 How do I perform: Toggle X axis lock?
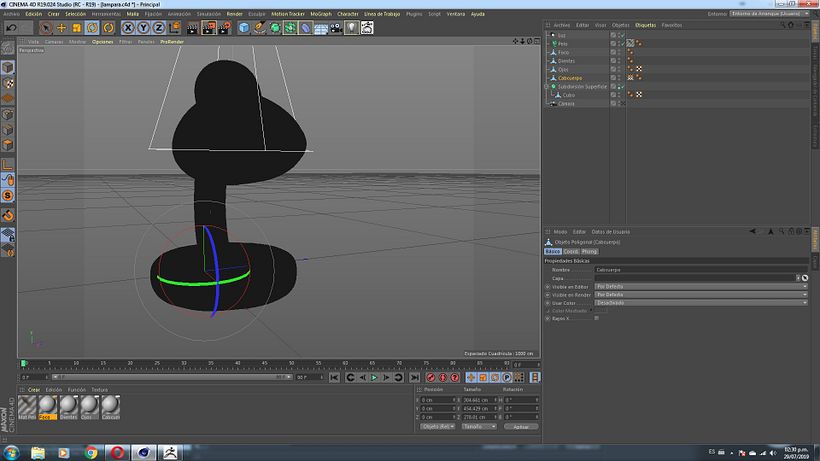[128, 28]
